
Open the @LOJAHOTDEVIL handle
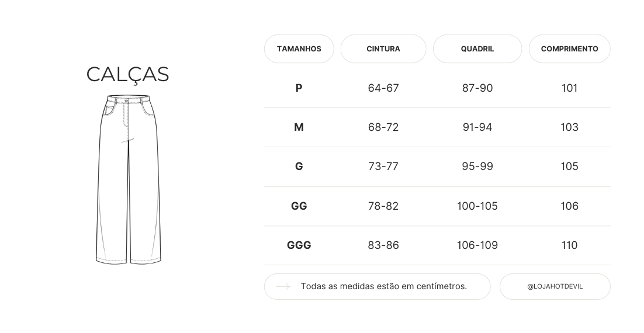(x=555, y=287)
